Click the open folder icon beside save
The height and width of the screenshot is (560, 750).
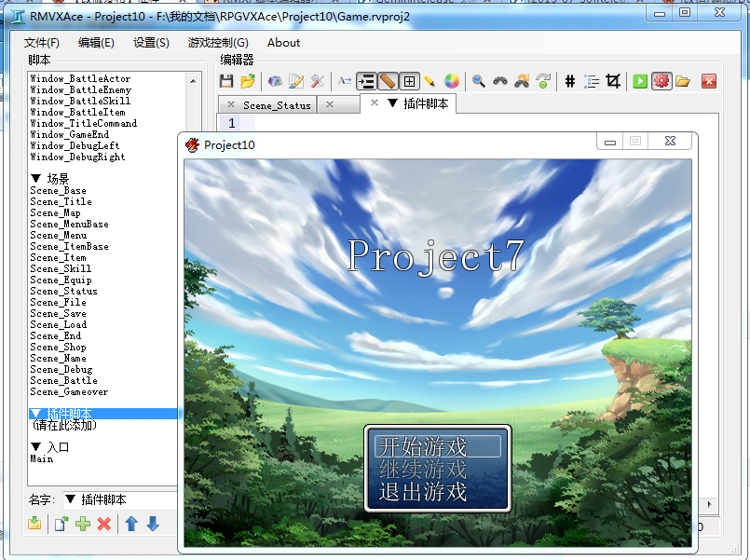(x=248, y=81)
